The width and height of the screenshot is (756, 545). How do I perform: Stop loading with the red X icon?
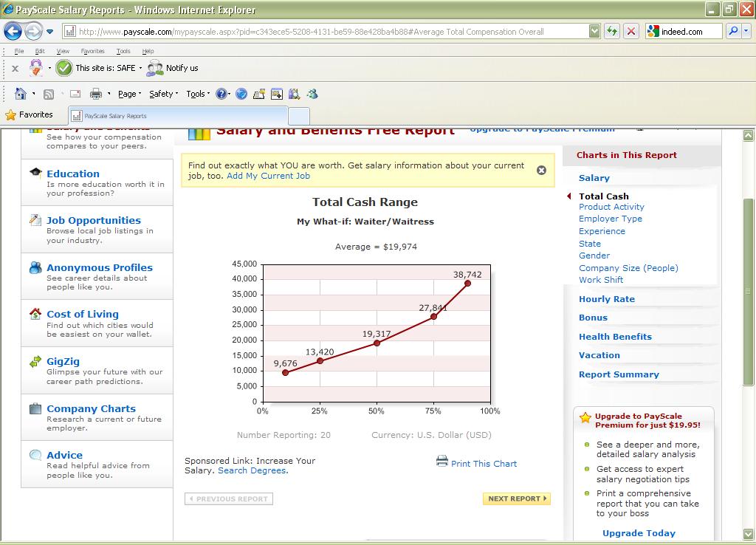(x=630, y=31)
